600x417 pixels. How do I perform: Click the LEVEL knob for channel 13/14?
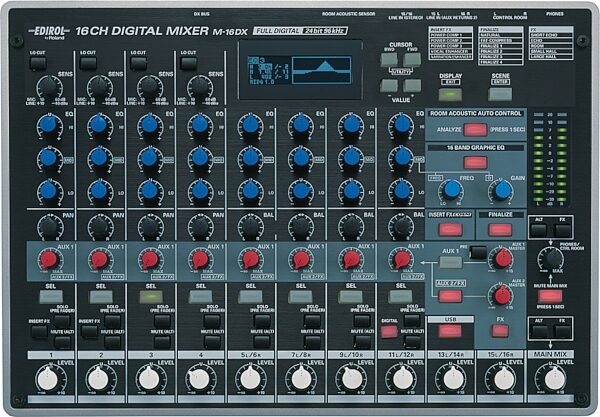click(453, 380)
